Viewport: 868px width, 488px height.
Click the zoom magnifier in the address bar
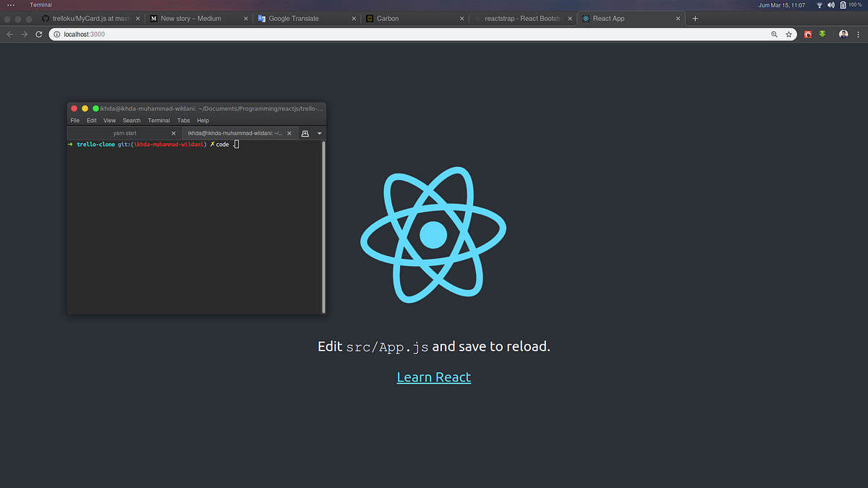click(774, 34)
